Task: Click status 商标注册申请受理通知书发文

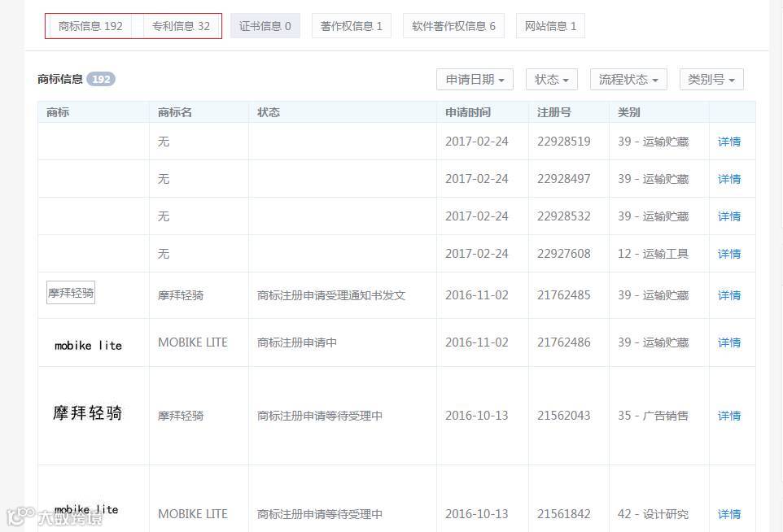Action: 331,295
